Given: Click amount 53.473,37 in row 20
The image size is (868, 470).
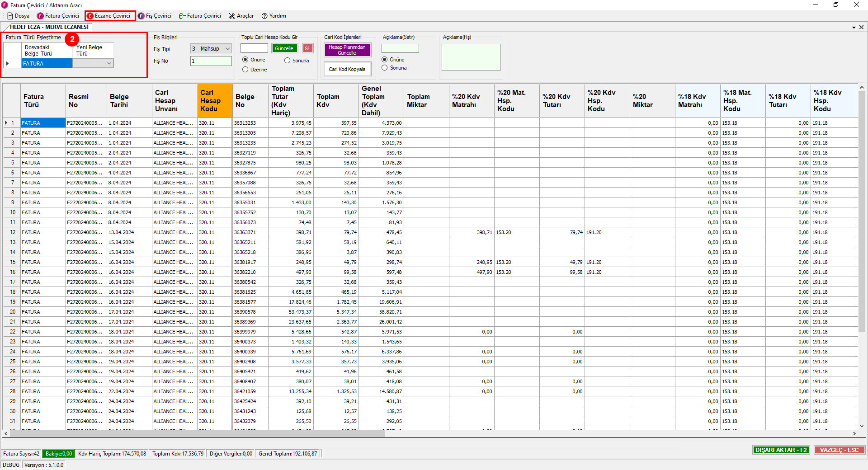Looking at the screenshot, I should pos(291,312).
